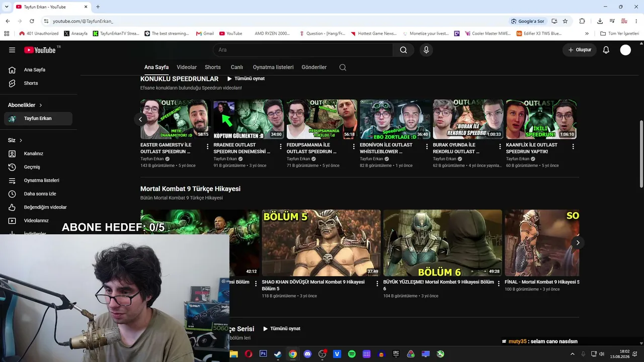The image size is (644, 362).
Task: Open a new browser tab
Action: pos(98,7)
